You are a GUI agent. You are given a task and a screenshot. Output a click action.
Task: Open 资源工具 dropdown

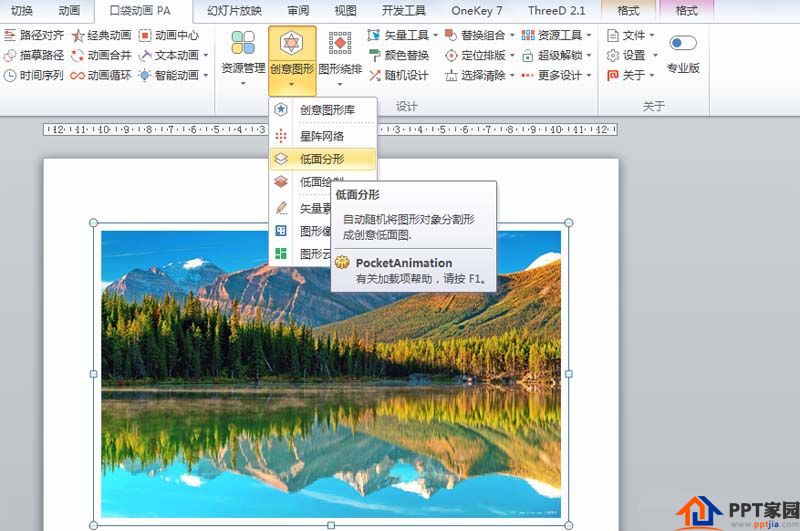tap(588, 35)
